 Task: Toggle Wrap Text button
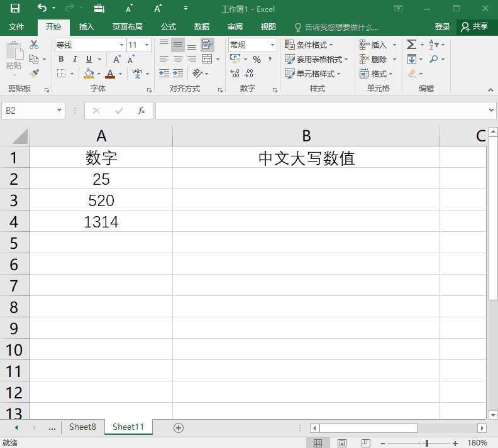pyautogui.click(x=207, y=45)
